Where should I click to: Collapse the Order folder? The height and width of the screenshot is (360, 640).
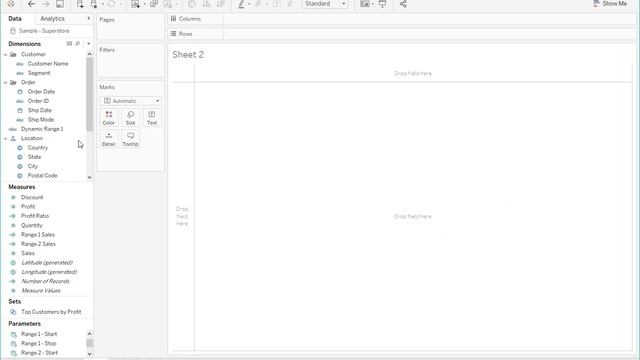(x=6, y=82)
